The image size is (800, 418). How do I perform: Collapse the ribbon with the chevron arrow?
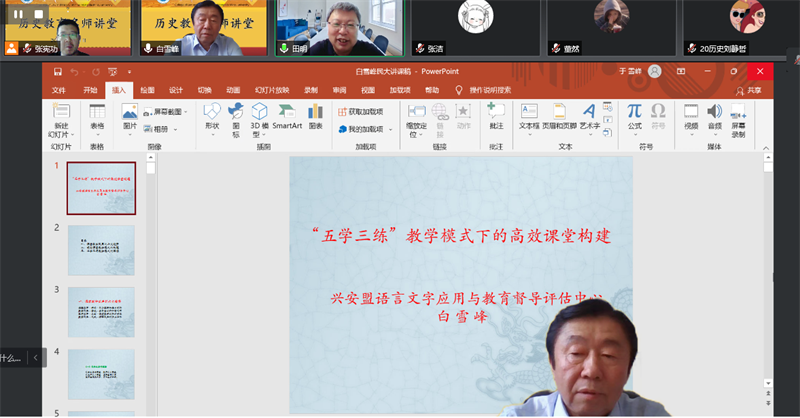coord(766,148)
